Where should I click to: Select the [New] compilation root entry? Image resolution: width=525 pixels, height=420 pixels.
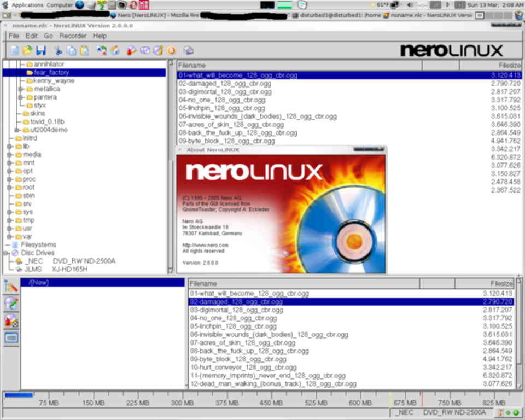pos(102,283)
